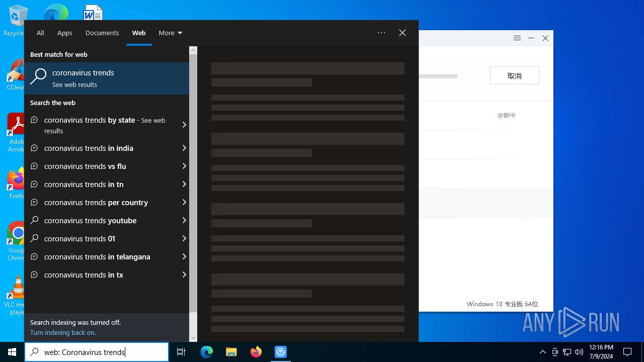Click the progress bar in background window
This screenshot has width=644, height=362.
(x=439, y=76)
